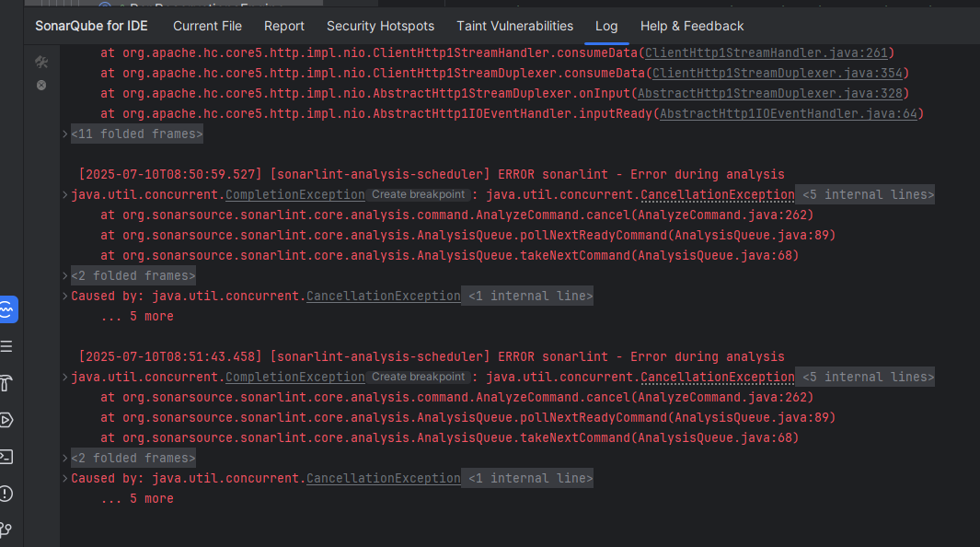Click first 'Create breakpoint' button
Screen dimensions: 980x547
click(419, 195)
